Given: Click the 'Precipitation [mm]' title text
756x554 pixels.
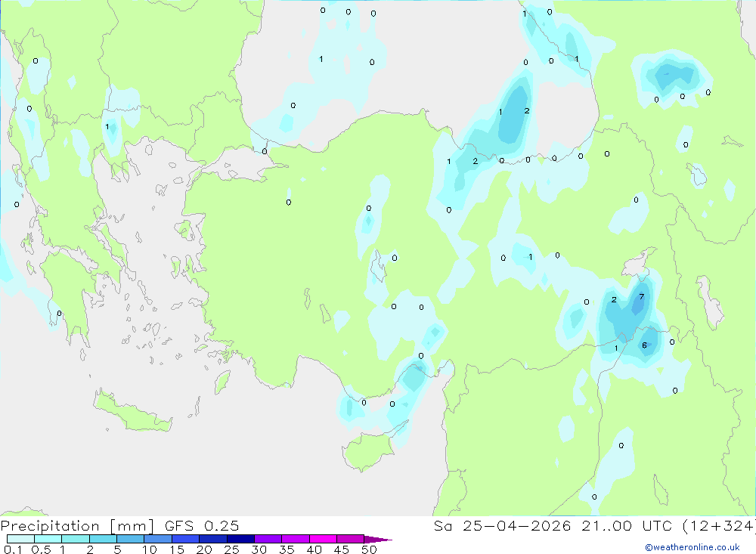Looking at the screenshot, I should [x=77, y=526].
